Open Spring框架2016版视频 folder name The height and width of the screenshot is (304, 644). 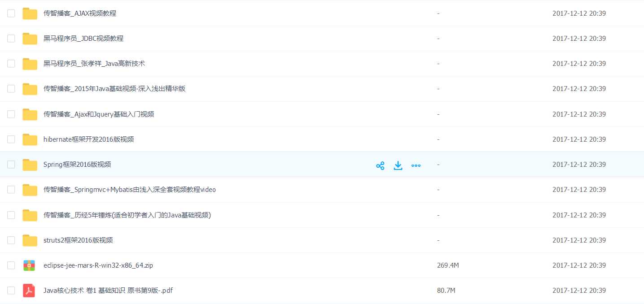click(77, 165)
